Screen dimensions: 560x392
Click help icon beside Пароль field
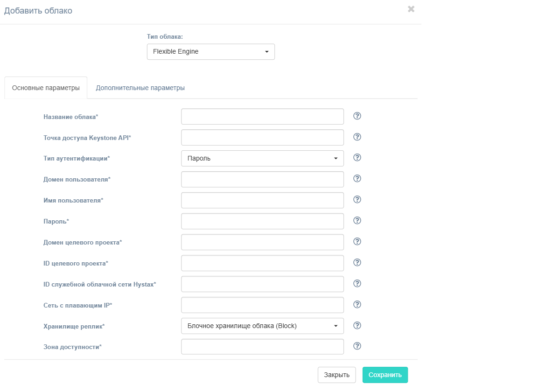357,220
